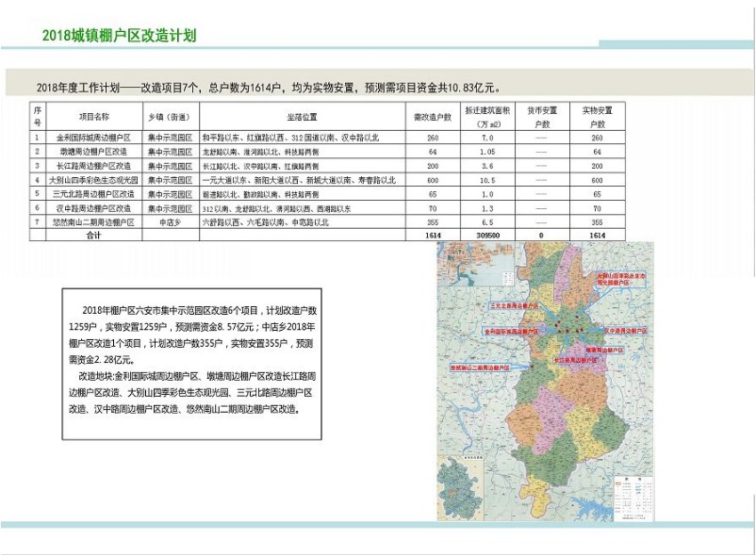Viewport: 756px width, 555px height.
Task: Click the 坐落位置 column header
Action: [300, 117]
